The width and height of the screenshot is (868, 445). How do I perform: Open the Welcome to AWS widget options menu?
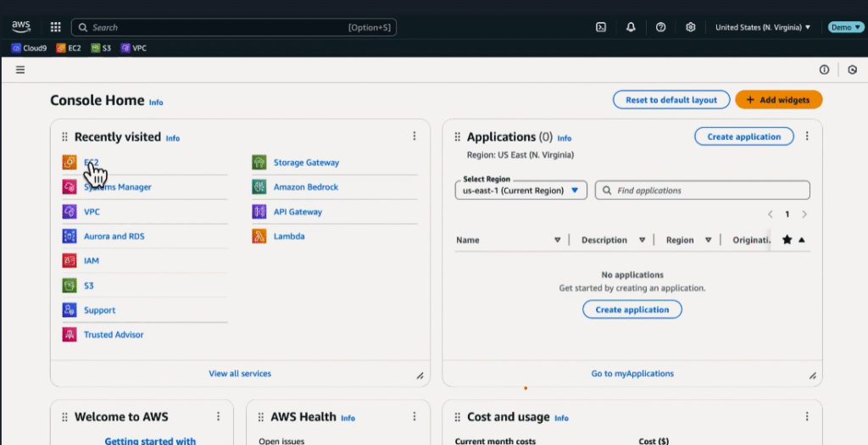(x=218, y=416)
